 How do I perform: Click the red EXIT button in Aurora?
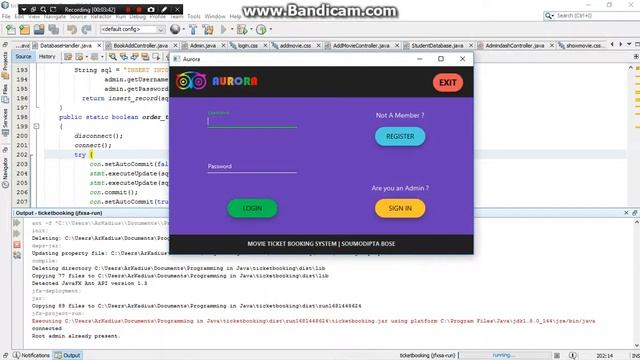coord(448,82)
